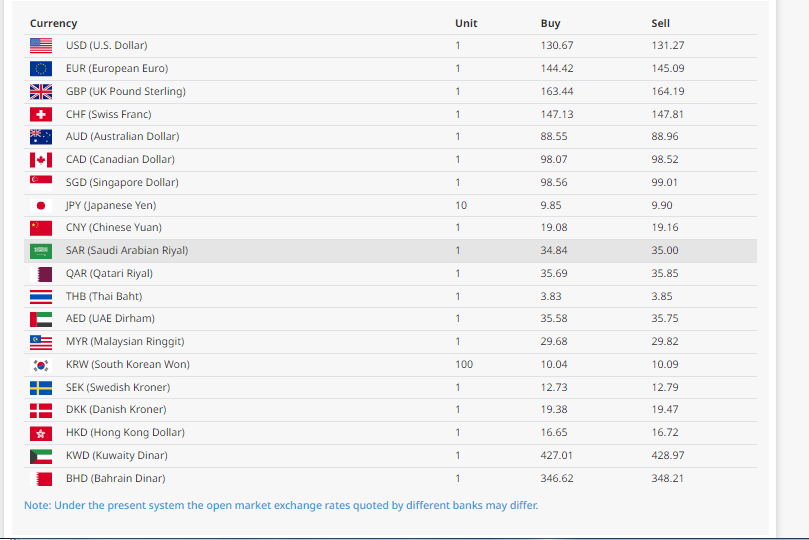The width and height of the screenshot is (809, 540).
Task: Click the United States flag icon
Action: [x=40, y=46]
